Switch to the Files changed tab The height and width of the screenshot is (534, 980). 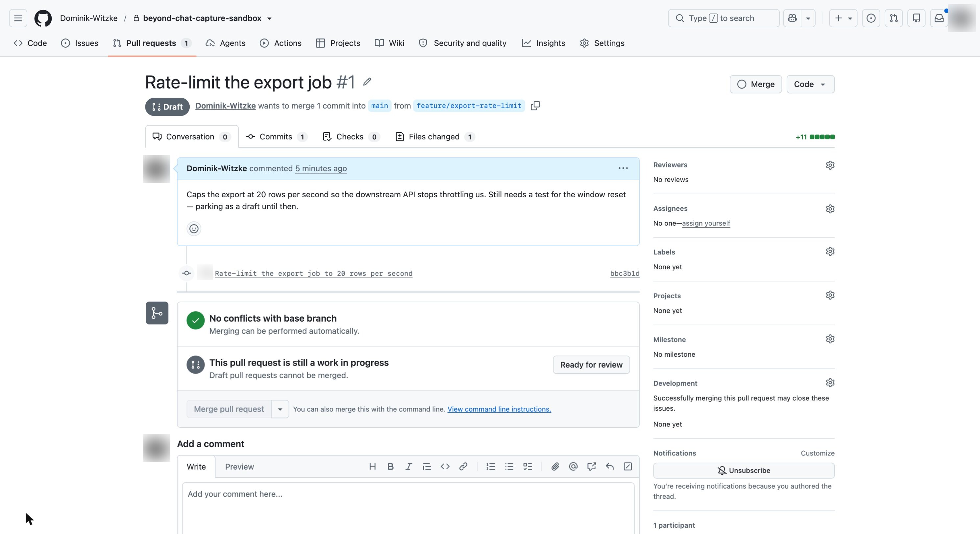pyautogui.click(x=435, y=137)
